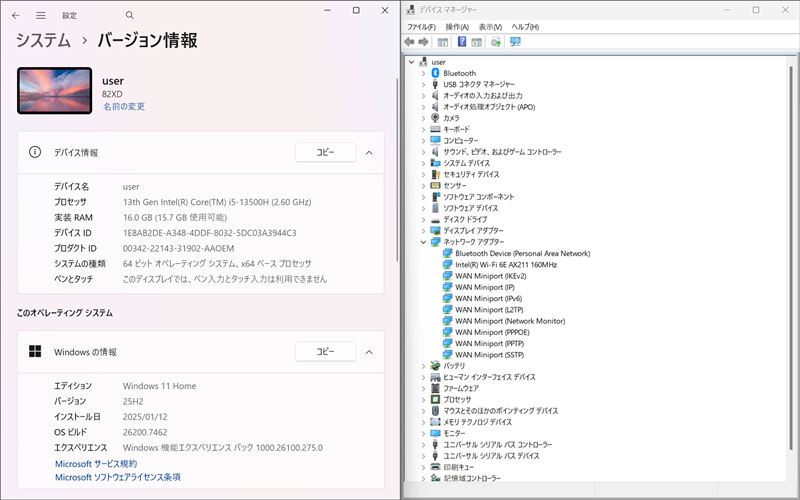Select Bluetooth Device (Personal Area Network)
Viewport: 800px width, 500px height.
522,254
